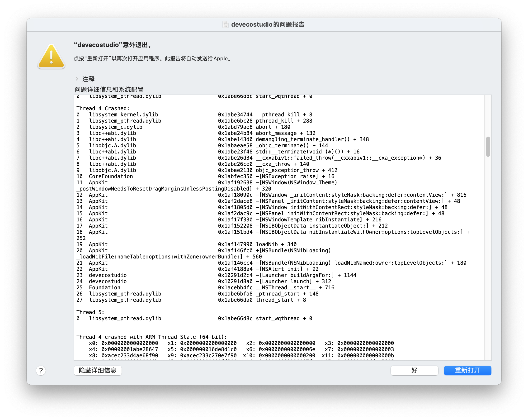Click the 'abort_message + 132' line

(x=196, y=133)
